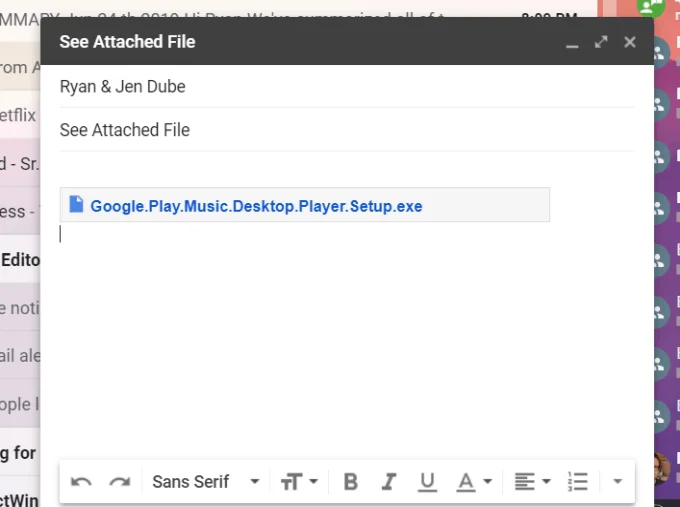
Task: Undo the last edit in toolbar
Action: (x=81, y=482)
